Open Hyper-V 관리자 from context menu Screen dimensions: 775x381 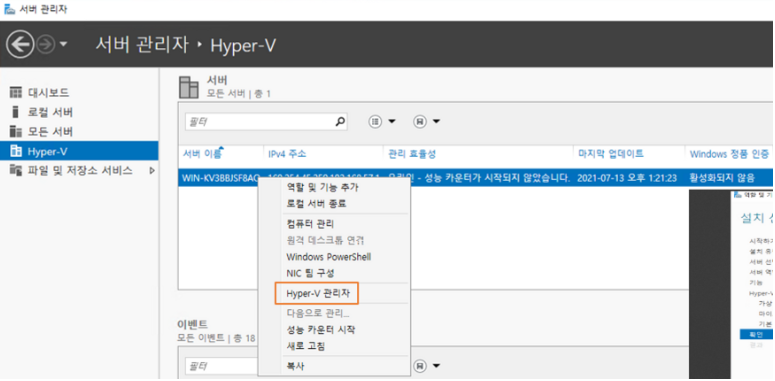pos(318,294)
